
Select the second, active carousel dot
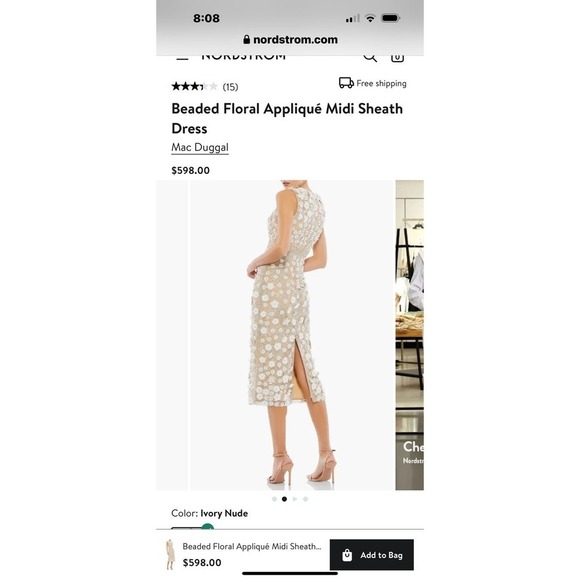[284, 499]
